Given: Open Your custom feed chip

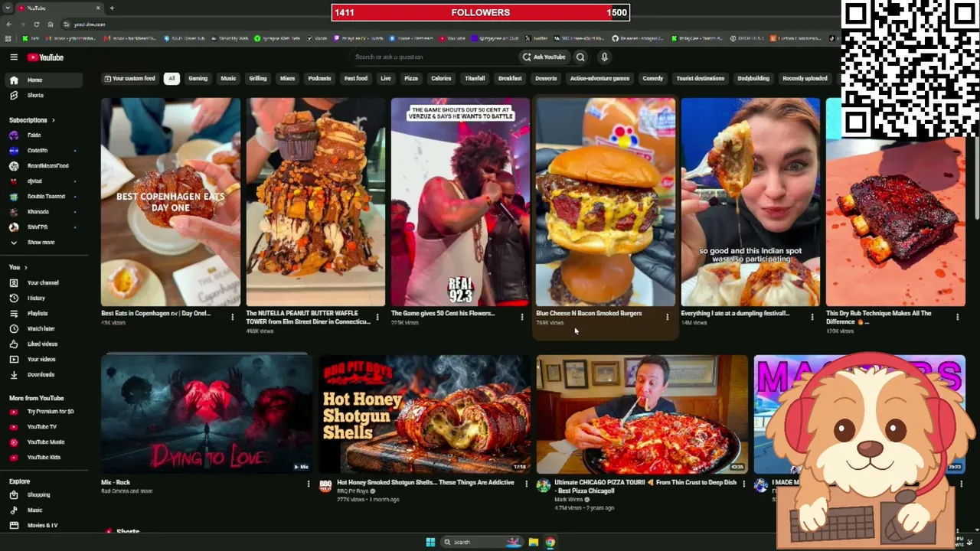Looking at the screenshot, I should click(129, 78).
